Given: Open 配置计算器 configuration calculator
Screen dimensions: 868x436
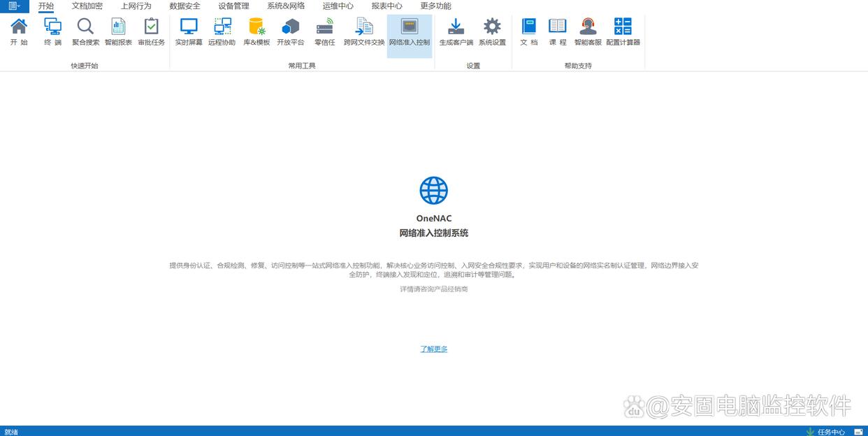Looking at the screenshot, I should click(x=623, y=32).
